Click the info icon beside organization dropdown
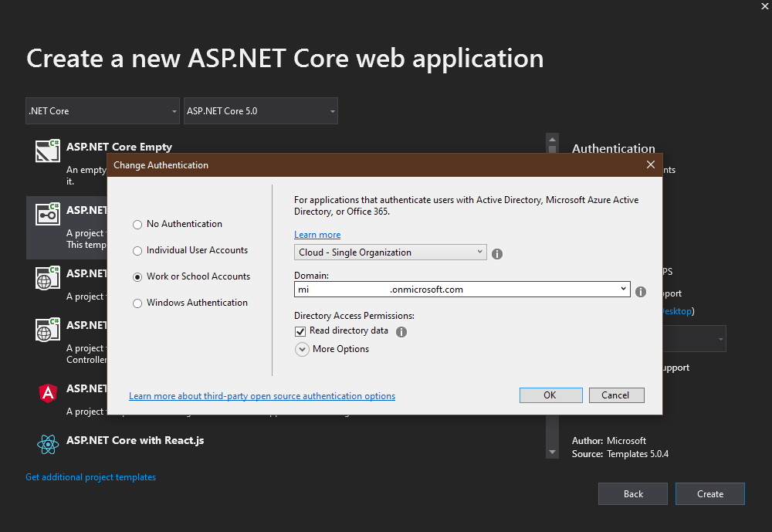Viewport: 772px width, 532px height. (x=497, y=254)
